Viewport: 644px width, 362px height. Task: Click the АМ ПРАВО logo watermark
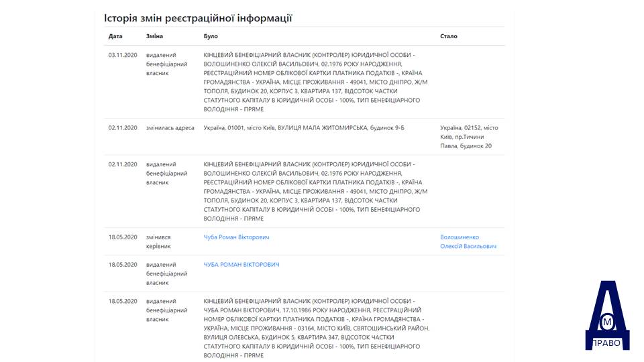[x=607, y=315]
